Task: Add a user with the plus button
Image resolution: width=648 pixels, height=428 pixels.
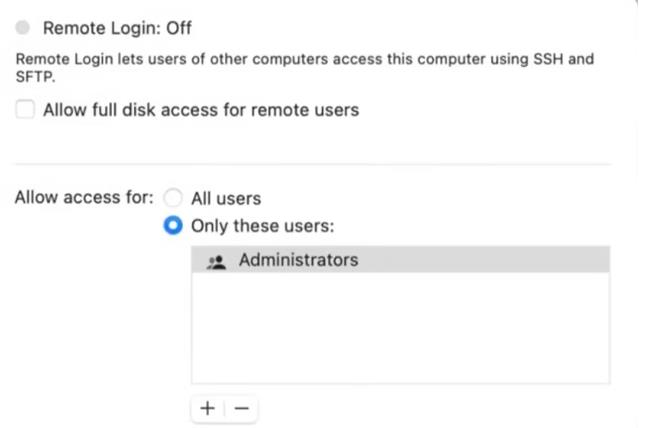Action: (x=207, y=408)
